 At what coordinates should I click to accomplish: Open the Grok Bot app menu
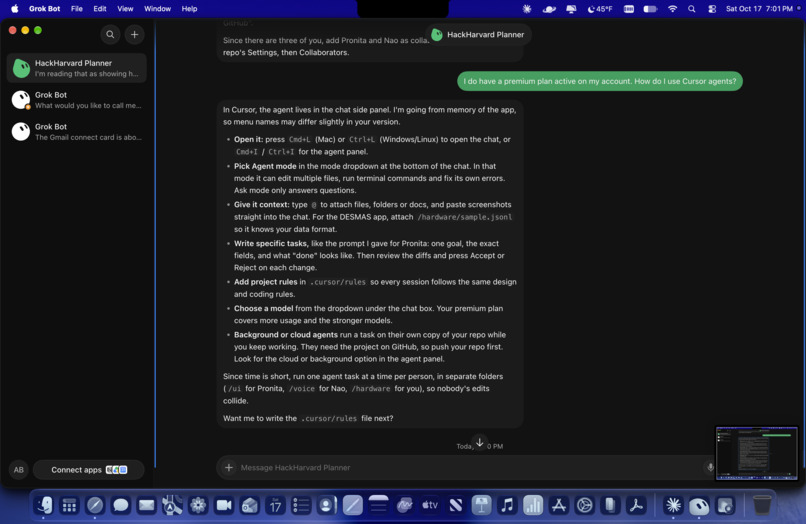[45, 9]
